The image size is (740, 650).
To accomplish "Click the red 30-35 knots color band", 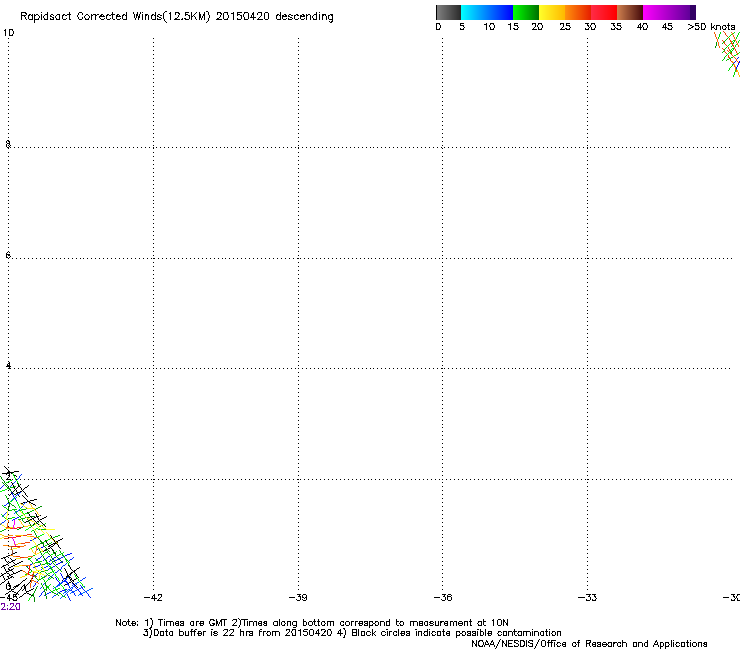I will [x=604, y=12].
